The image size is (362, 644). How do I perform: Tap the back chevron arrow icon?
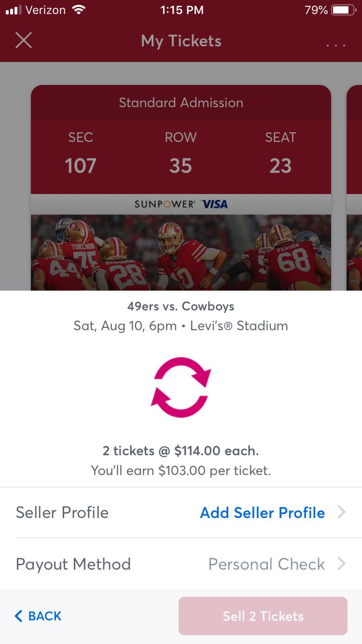19,616
